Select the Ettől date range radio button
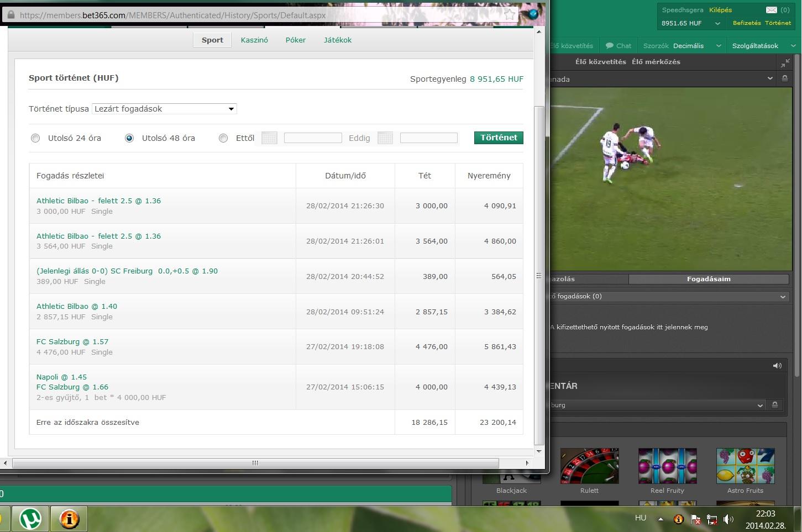This screenshot has height=532, width=802. coord(223,138)
